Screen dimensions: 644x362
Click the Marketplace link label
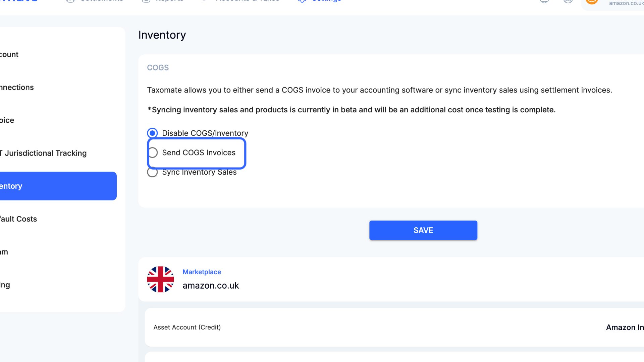[x=202, y=272]
